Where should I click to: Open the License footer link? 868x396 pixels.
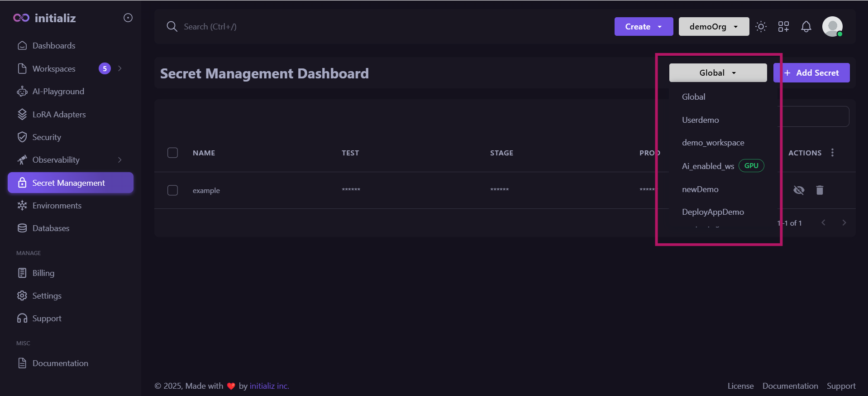(740, 386)
